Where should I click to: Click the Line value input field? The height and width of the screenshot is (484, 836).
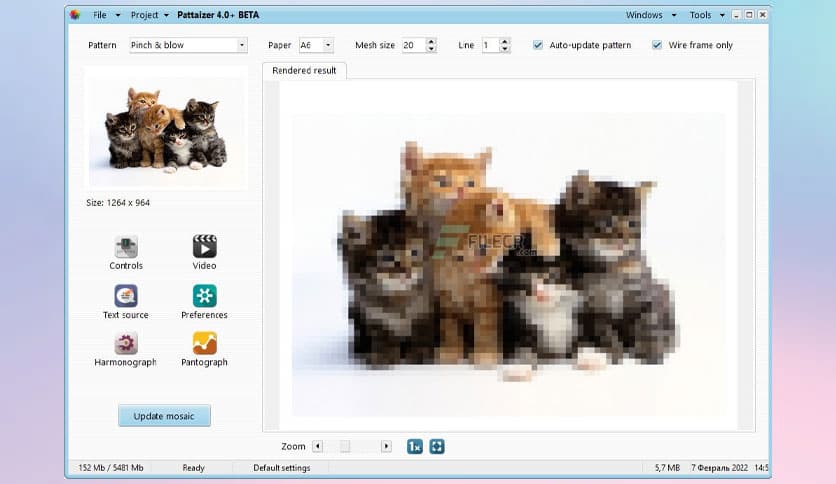pos(491,45)
